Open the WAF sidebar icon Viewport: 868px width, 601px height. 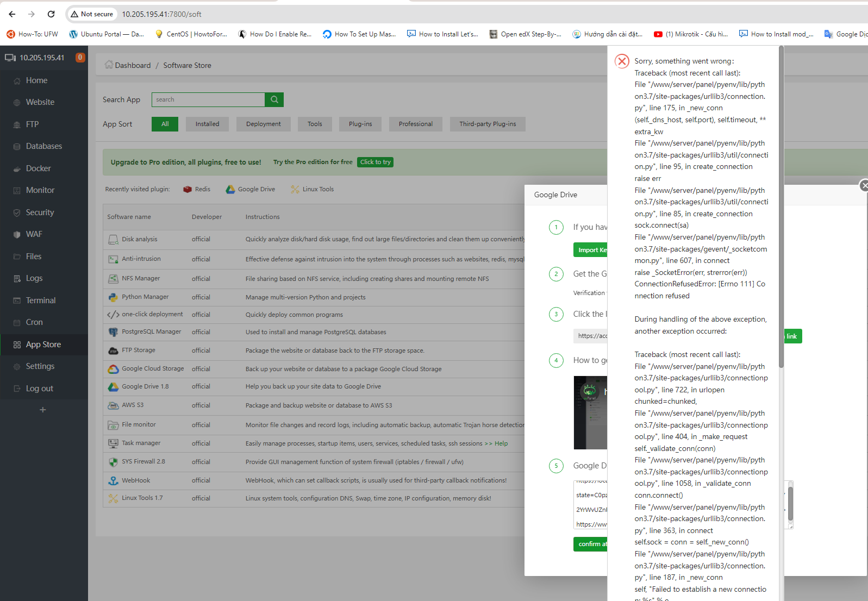click(17, 234)
